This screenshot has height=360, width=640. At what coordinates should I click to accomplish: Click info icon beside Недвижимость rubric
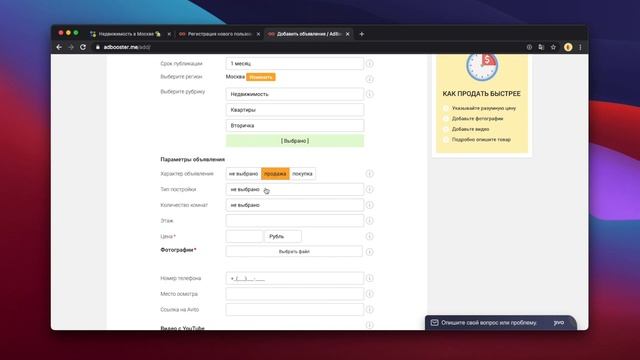coord(369,94)
